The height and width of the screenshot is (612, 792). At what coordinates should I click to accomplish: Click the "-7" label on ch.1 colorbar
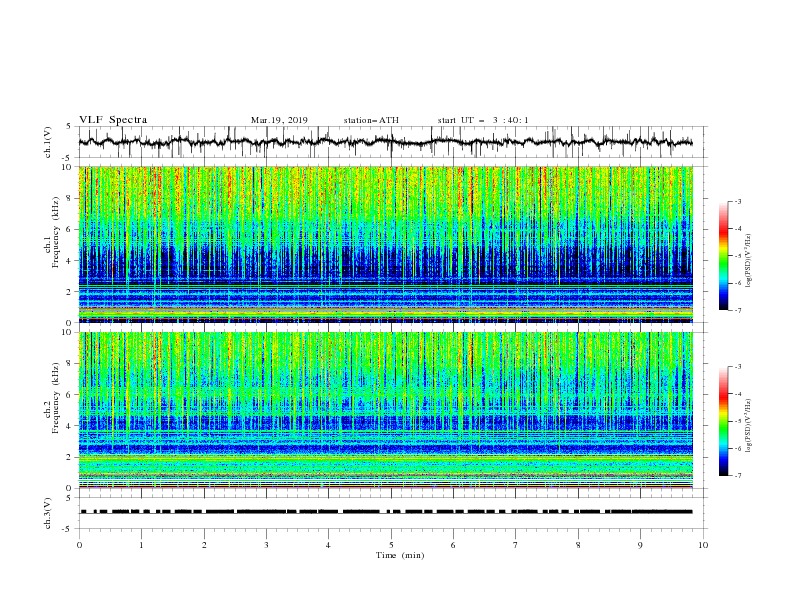coord(737,310)
